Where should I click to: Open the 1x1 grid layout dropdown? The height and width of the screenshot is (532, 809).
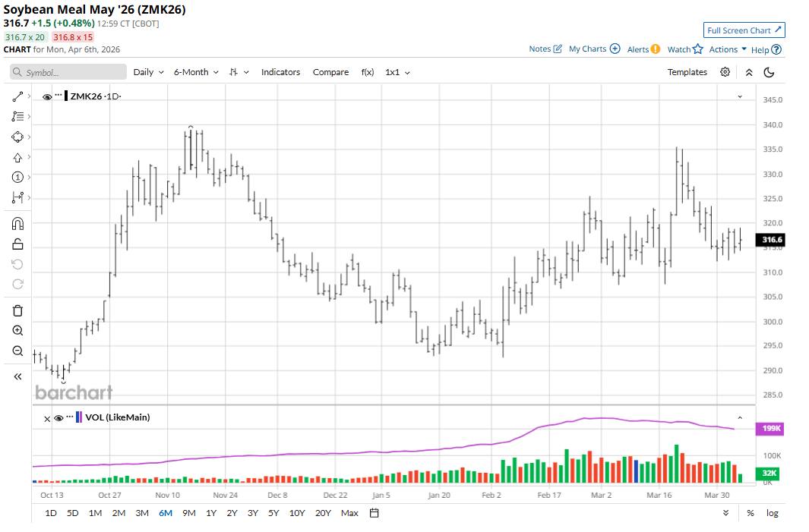tap(397, 72)
